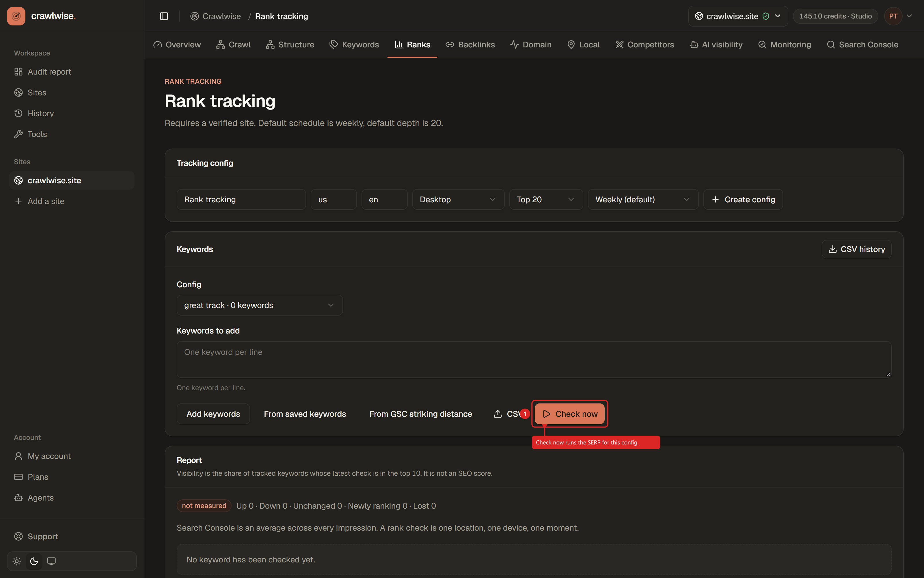
Task: Open the Search Console tab
Action: (862, 45)
